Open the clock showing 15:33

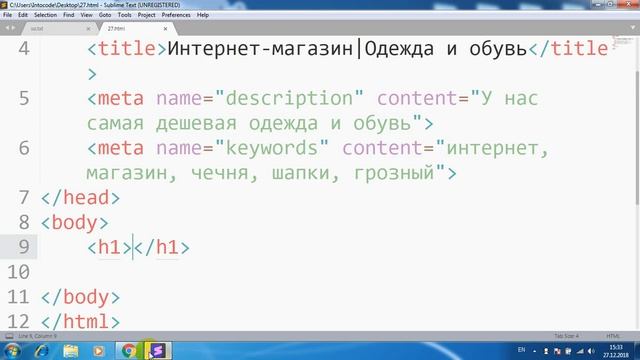coord(616,351)
